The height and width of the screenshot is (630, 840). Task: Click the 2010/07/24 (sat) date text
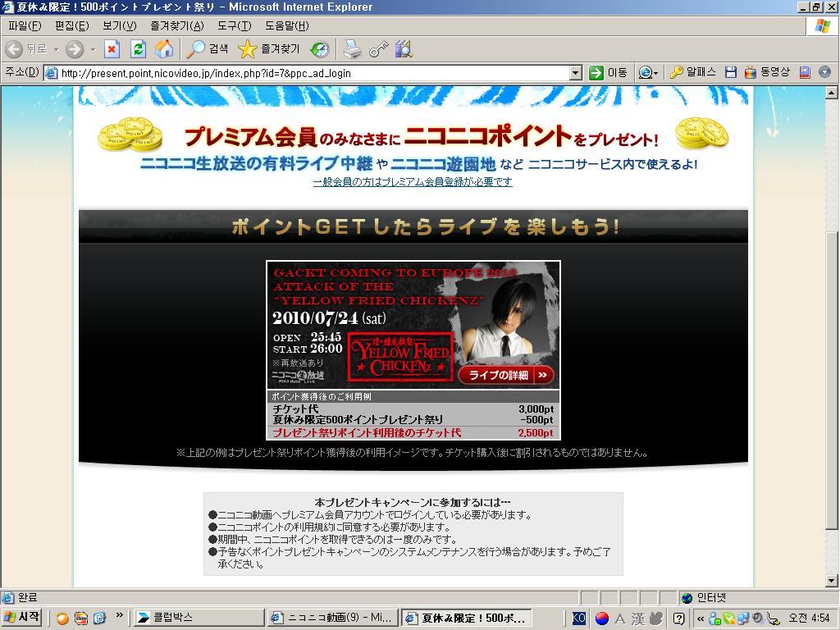click(x=329, y=317)
